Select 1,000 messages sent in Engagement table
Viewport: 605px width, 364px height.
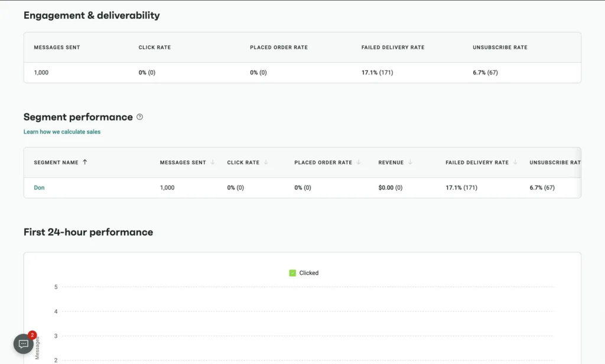(41, 73)
